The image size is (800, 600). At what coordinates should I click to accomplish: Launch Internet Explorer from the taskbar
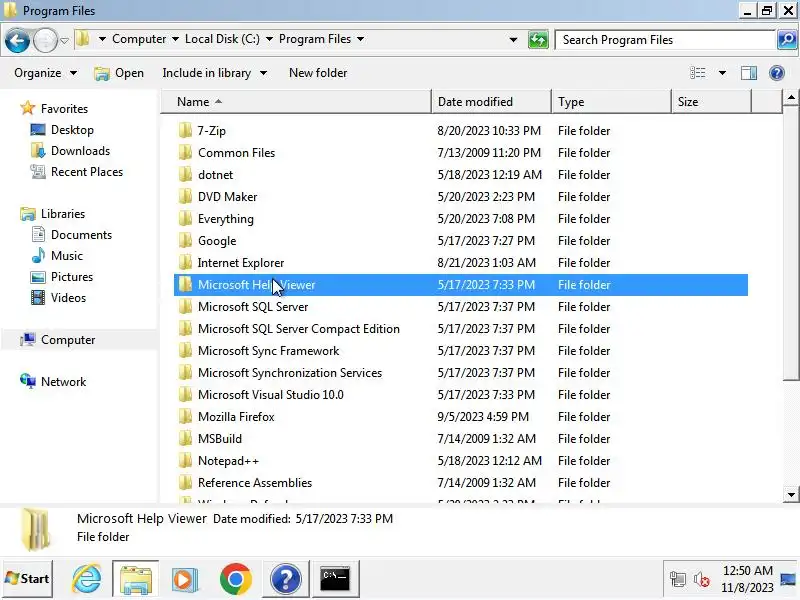[x=87, y=579]
